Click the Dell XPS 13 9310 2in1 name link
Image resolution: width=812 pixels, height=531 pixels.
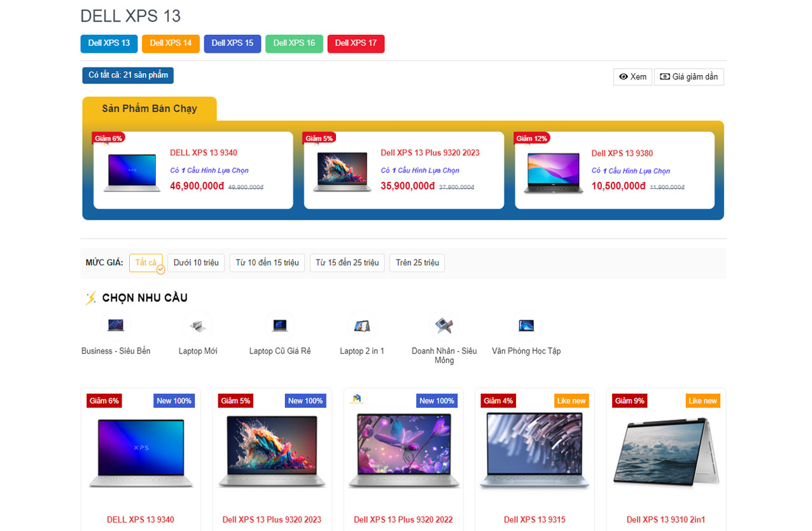(x=666, y=520)
